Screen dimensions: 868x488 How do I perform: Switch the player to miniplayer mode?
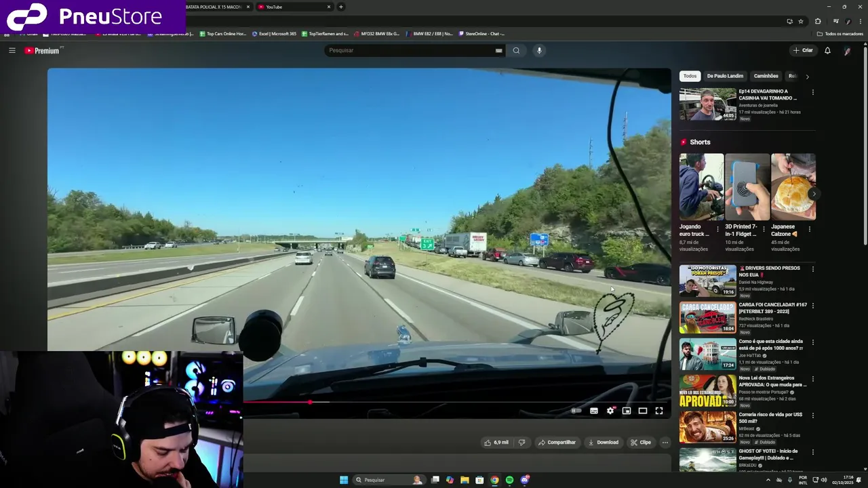pos(627,411)
